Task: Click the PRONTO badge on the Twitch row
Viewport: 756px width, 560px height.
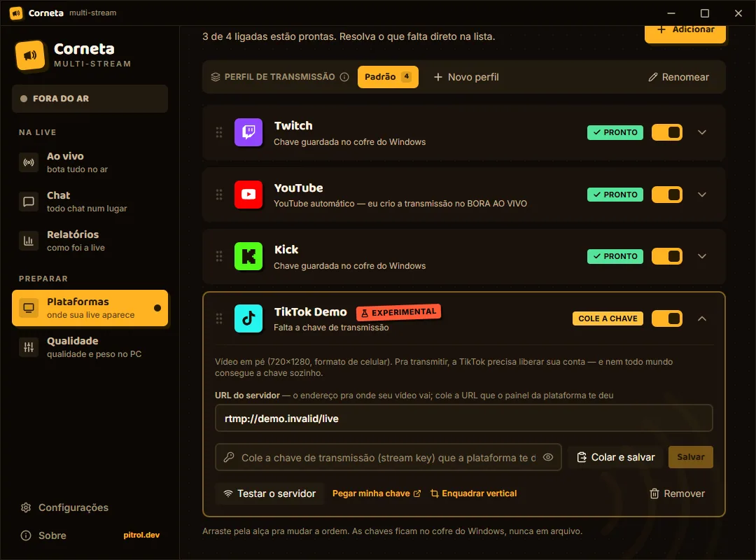Action: pos(615,132)
